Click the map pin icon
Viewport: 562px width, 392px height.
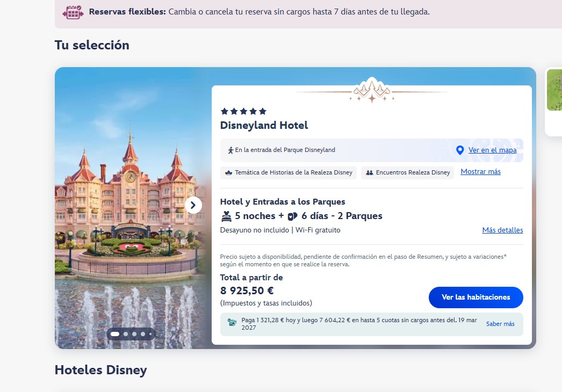click(460, 150)
